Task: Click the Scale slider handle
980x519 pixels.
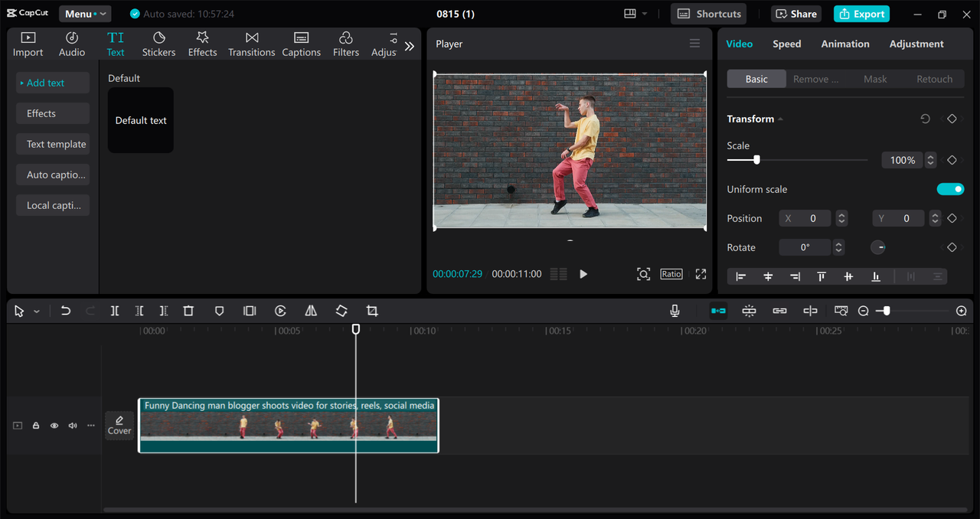Action: point(756,160)
